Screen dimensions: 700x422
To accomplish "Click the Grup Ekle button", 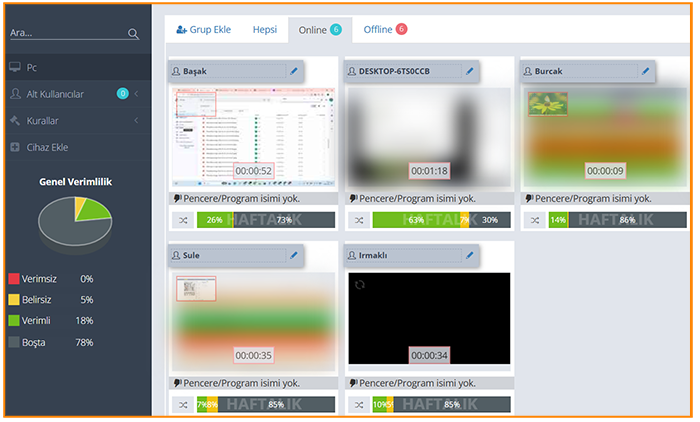I will coord(204,29).
